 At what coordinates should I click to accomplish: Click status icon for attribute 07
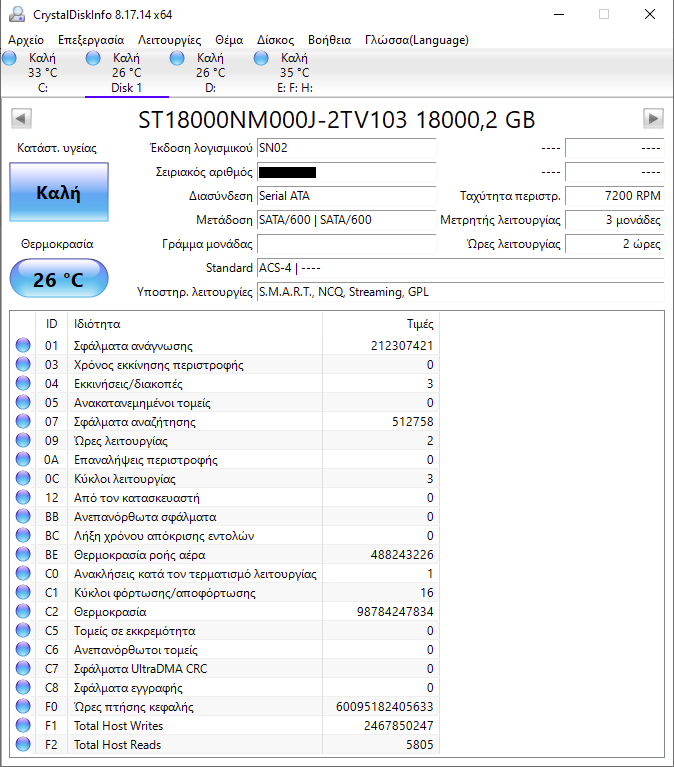click(23, 421)
